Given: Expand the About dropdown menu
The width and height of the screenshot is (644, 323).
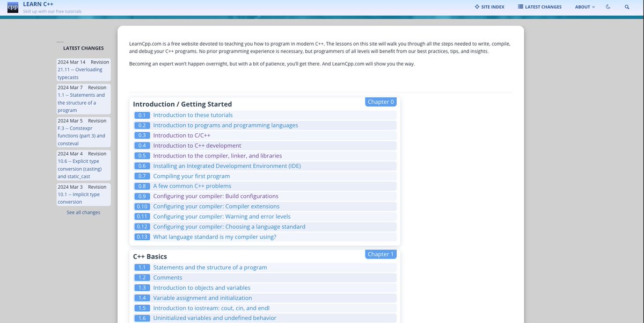Looking at the screenshot, I should click(x=584, y=7).
